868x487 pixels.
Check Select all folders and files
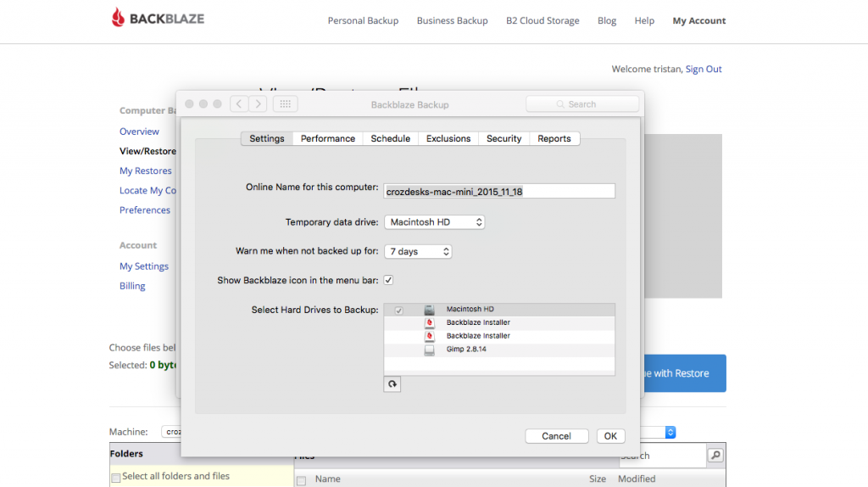(115, 477)
